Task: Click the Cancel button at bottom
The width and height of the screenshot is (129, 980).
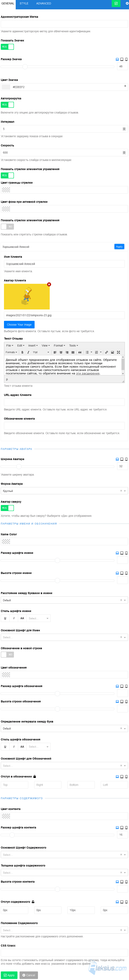Action: click(x=28, y=975)
